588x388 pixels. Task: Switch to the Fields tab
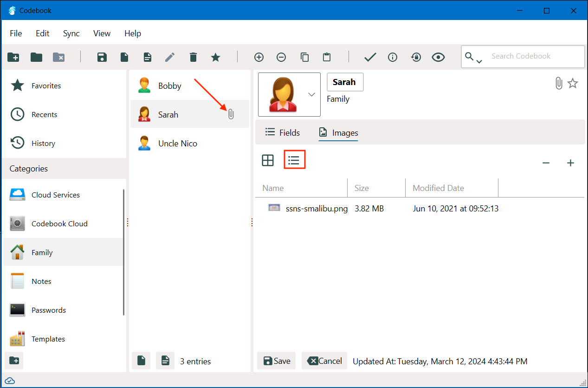tap(282, 132)
